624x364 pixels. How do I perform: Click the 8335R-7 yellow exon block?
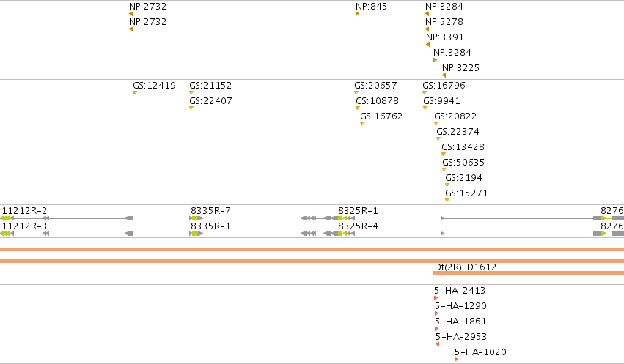click(x=195, y=218)
